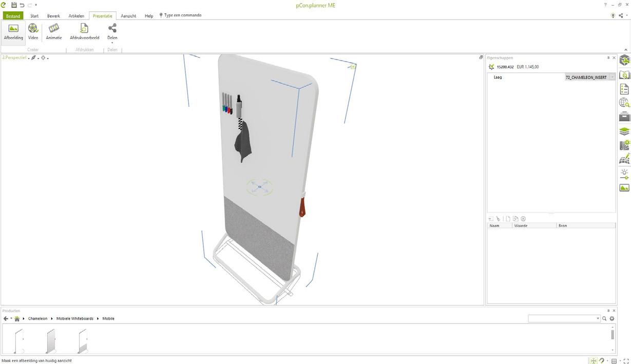
Task: Click the Video ribbon icon
Action: [x=33, y=32]
